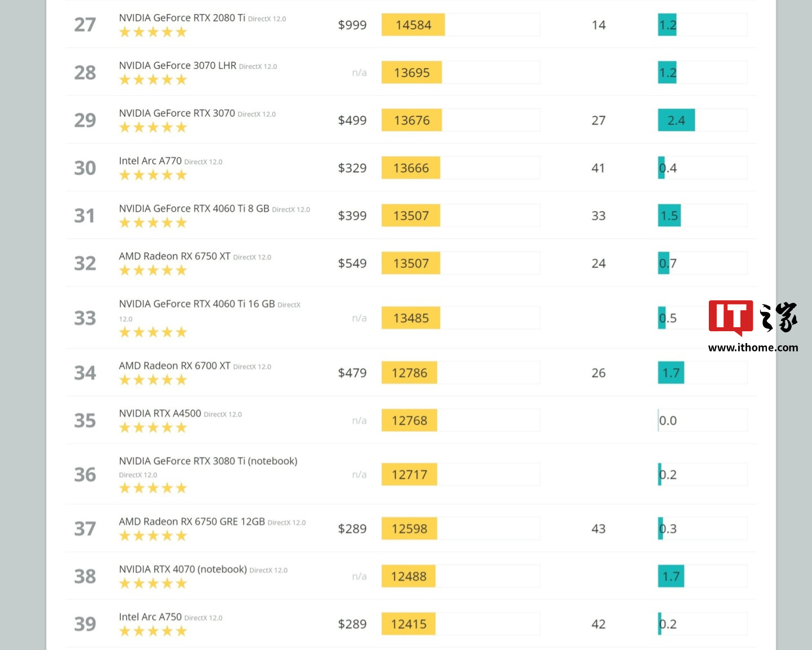Click the www.ithome.com watermark text
This screenshot has width=812, height=650.
coord(753,348)
